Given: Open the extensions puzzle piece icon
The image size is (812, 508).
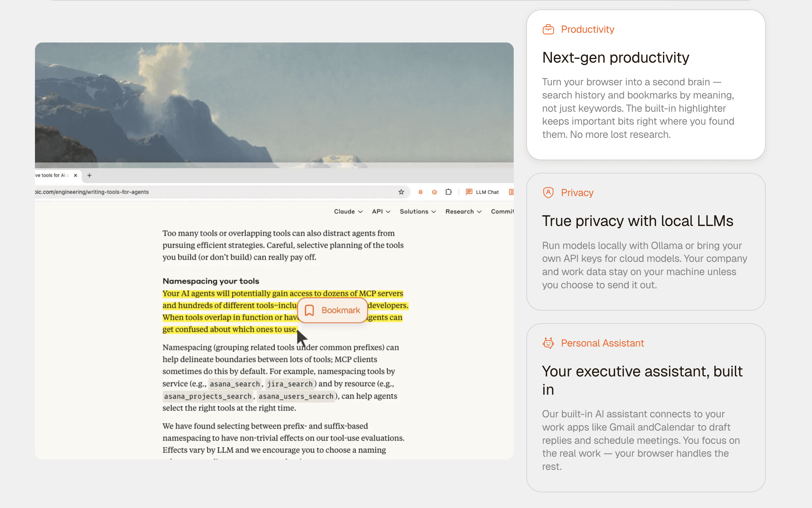Looking at the screenshot, I should pos(448,192).
